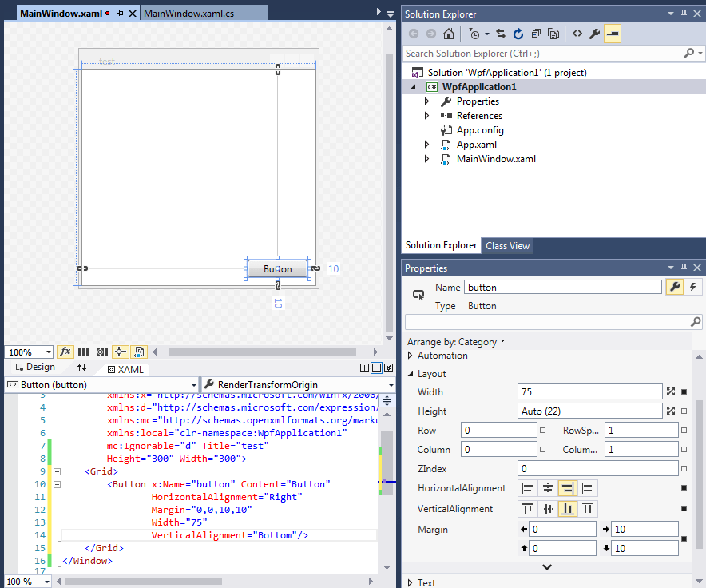The height and width of the screenshot is (588, 706).
Task: Click the vertical split button above the XAML editor
Action: 363,367
